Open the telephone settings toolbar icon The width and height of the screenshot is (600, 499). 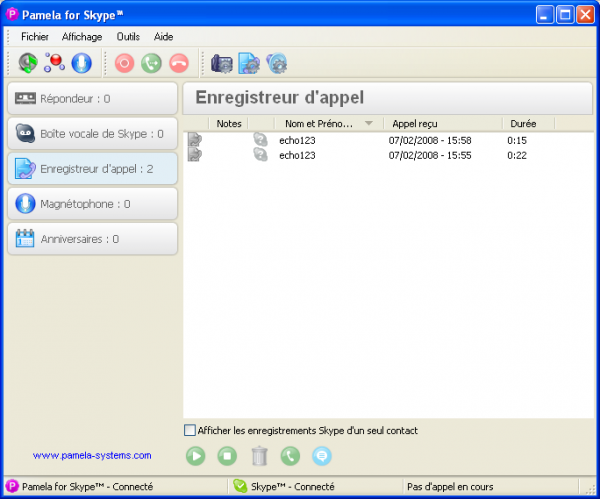click(221, 64)
